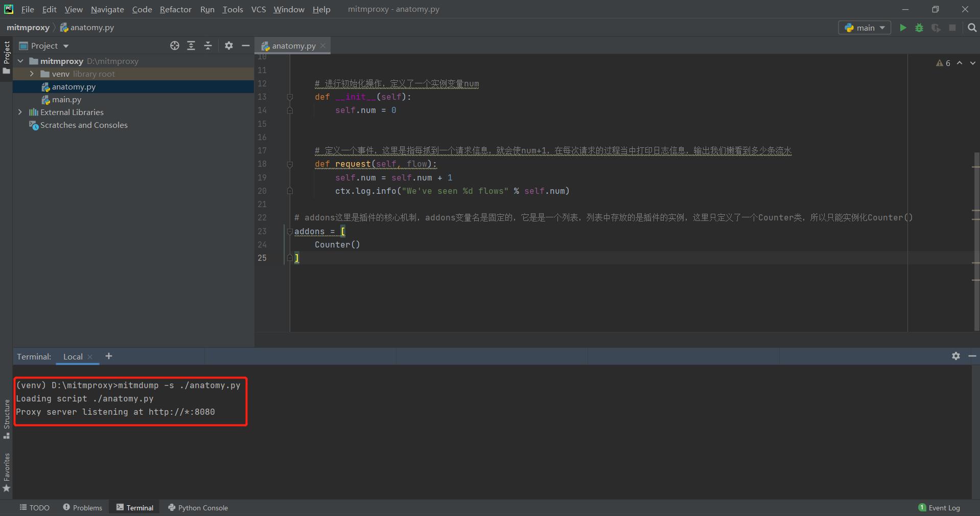Image resolution: width=980 pixels, height=516 pixels.
Task: Open the Project view selector dropdown
Action: click(44, 46)
